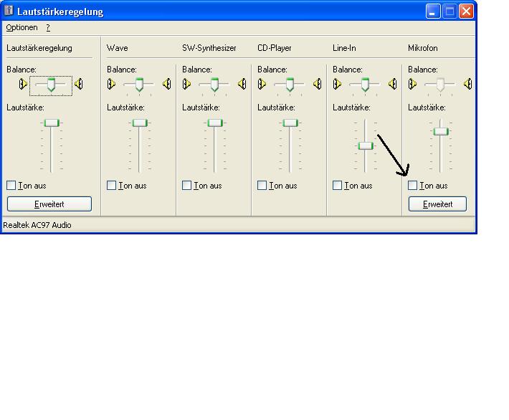Open Erweitert settings for master volume
This screenshot has width=509, height=420.
49,204
